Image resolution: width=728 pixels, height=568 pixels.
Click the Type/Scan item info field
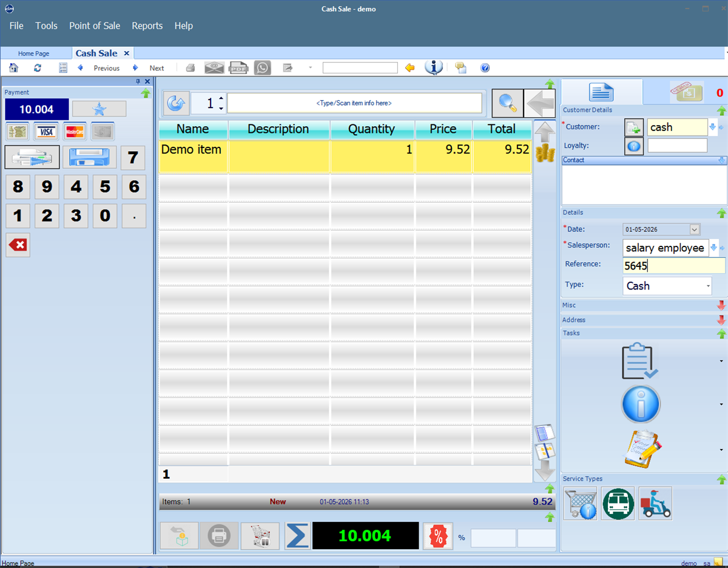point(354,103)
